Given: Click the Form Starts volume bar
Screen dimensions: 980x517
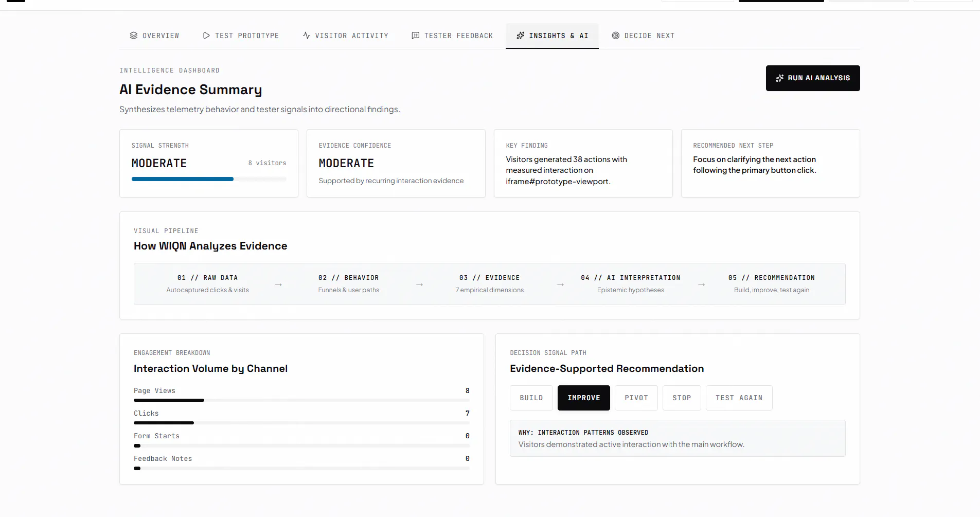Looking at the screenshot, I should 301,445.
